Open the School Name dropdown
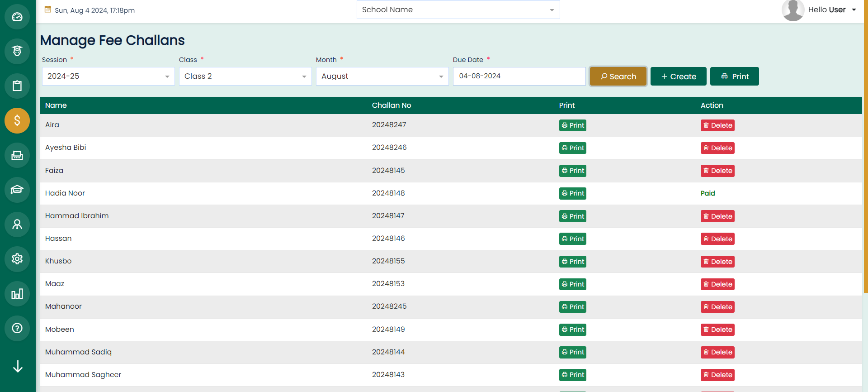The image size is (868, 392). (x=458, y=10)
